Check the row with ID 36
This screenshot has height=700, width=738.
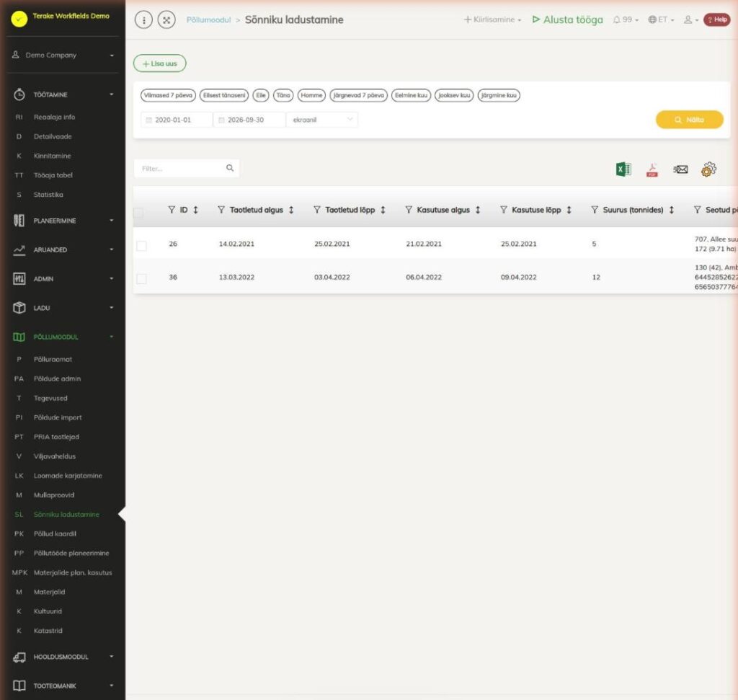click(141, 279)
